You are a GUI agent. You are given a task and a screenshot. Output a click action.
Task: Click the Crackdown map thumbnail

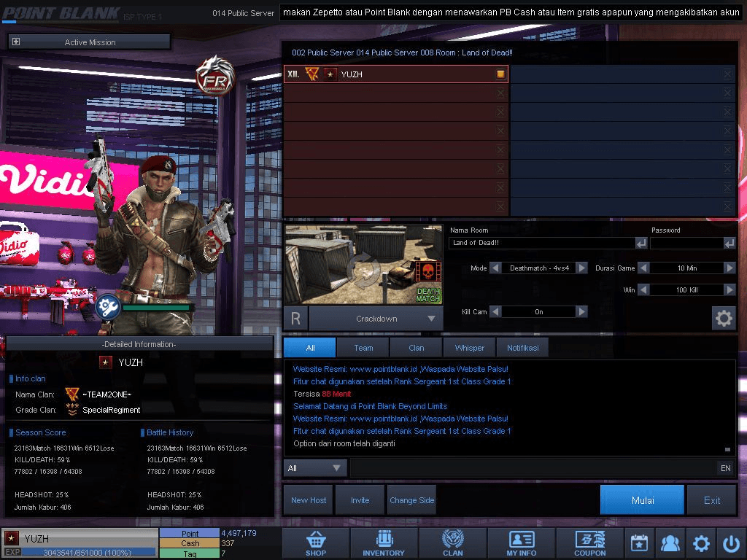click(363, 264)
